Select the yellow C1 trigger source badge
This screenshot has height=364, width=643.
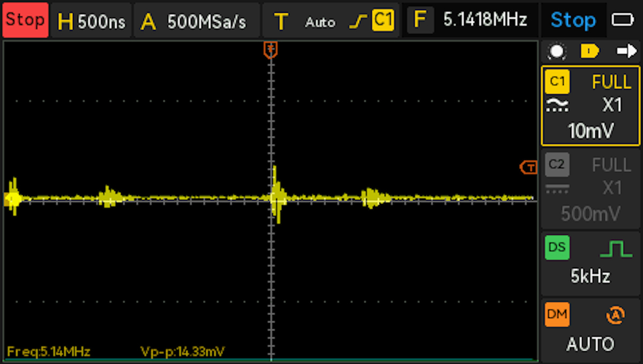[x=383, y=20]
